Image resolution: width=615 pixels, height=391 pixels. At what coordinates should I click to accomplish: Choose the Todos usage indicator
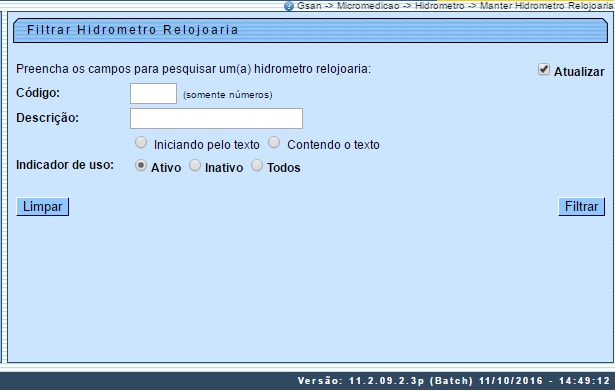[x=257, y=165]
